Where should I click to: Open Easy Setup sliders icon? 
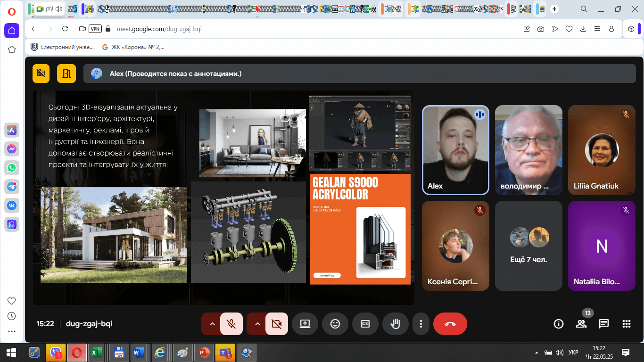[597, 29]
